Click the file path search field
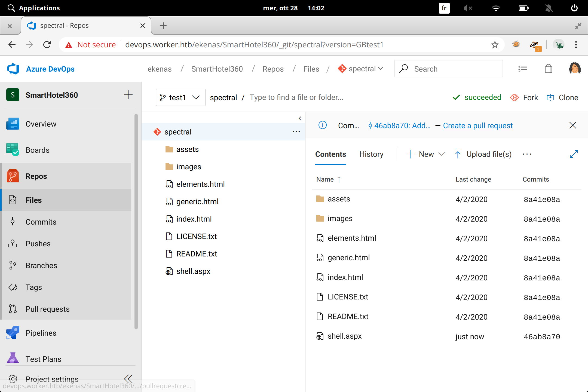Image resolution: width=588 pixels, height=392 pixels. 297,97
